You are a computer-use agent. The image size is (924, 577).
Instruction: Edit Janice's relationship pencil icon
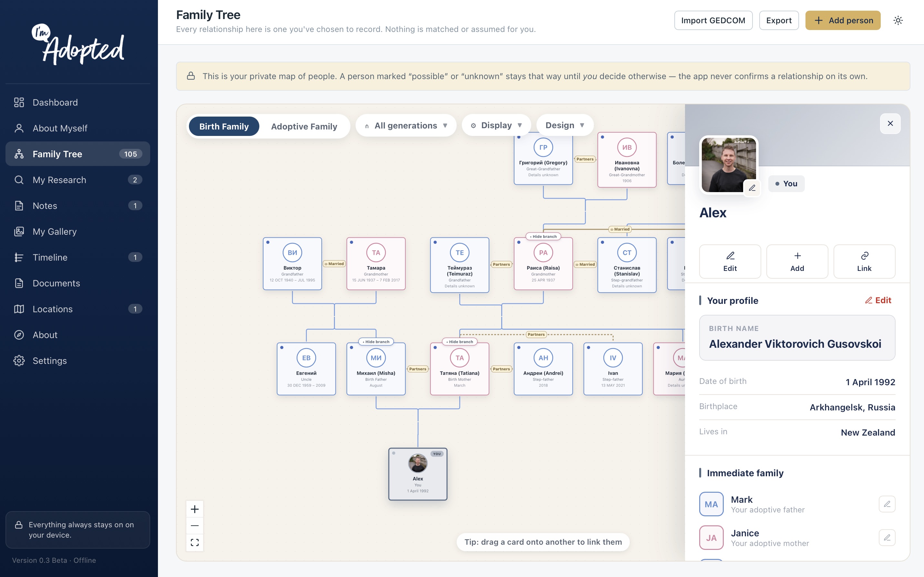click(887, 538)
